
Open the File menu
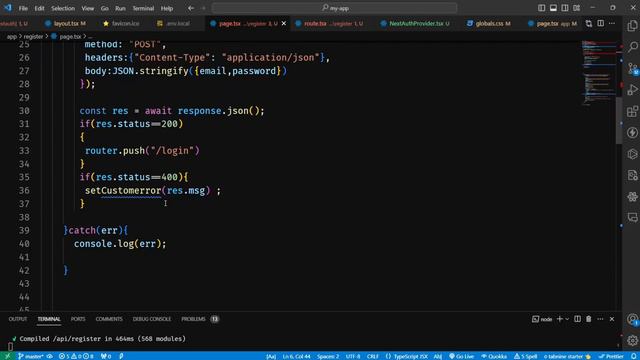click(x=23, y=8)
